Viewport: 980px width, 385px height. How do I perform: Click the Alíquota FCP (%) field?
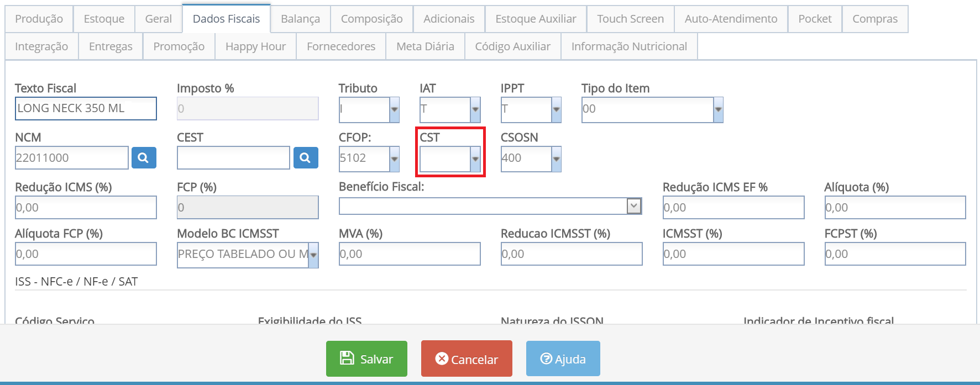click(x=86, y=254)
